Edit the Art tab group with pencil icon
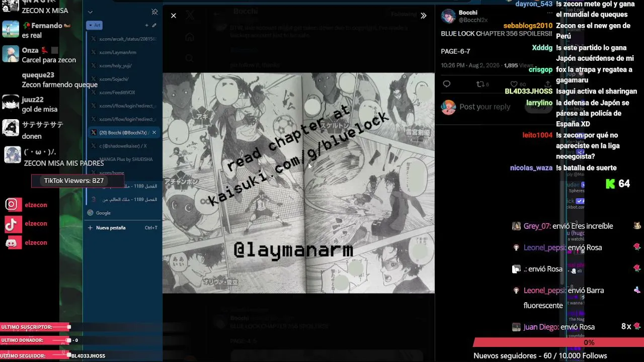This screenshot has width=644, height=362. [x=154, y=25]
